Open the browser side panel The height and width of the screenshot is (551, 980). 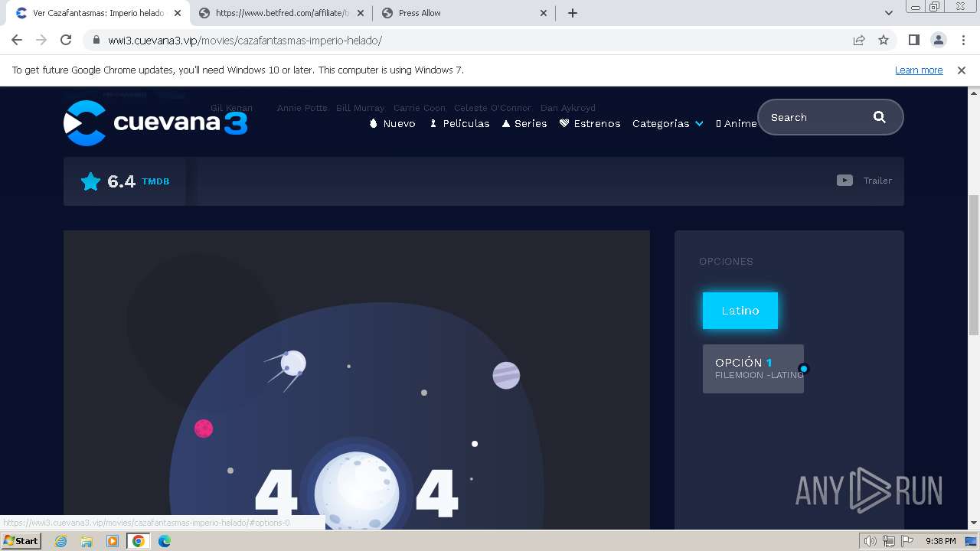[x=913, y=40]
